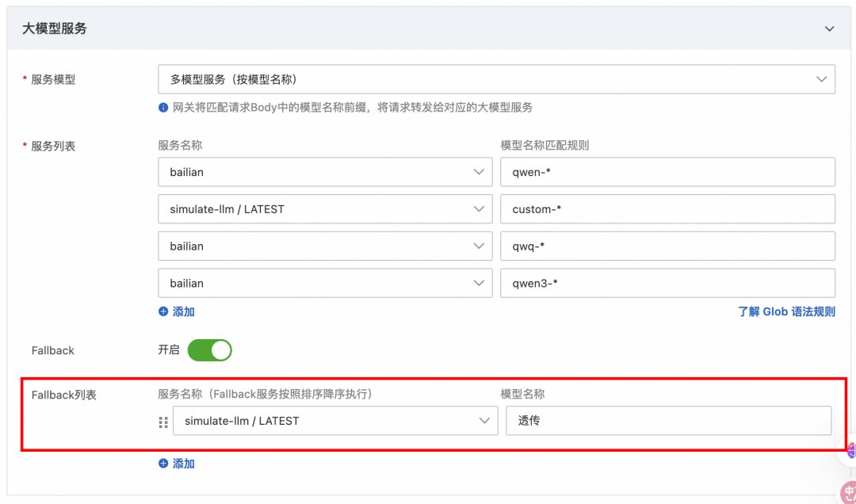Viewport: 856px width, 504px height.
Task: Click the Fallback 模型名称 透传 field
Action: pyautogui.click(x=669, y=421)
